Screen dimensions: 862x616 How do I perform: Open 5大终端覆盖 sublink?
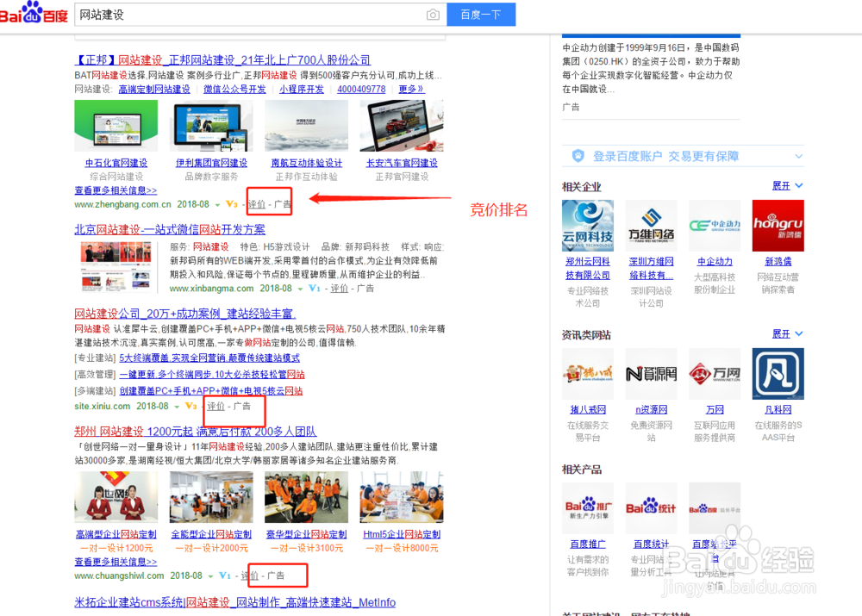[x=209, y=358]
